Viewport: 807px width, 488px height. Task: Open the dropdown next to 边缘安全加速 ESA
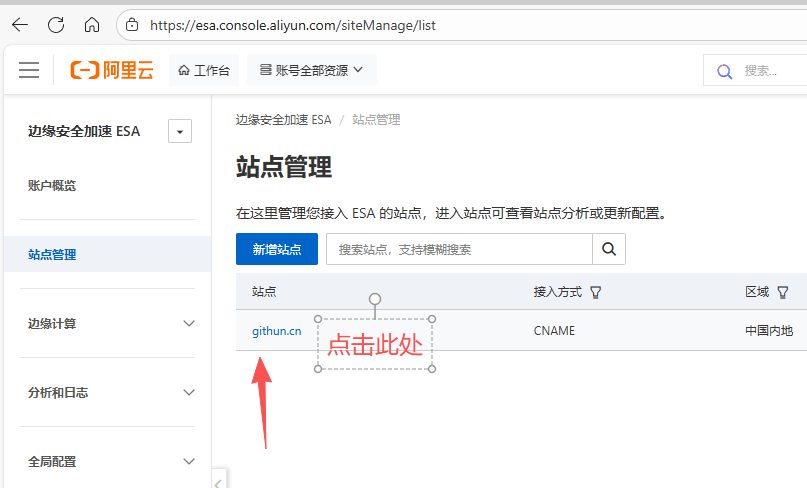[x=180, y=131]
